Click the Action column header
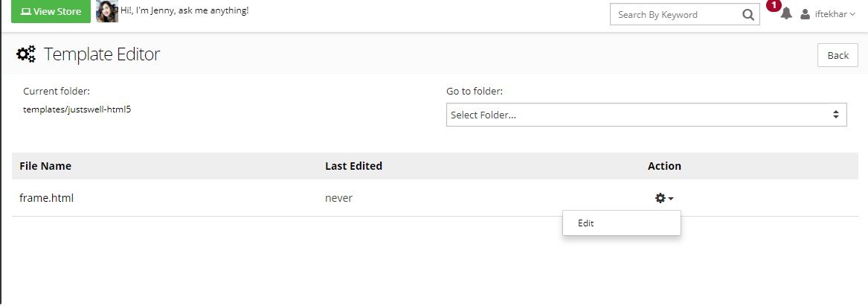Viewport: 868px width, 306px height. point(664,166)
